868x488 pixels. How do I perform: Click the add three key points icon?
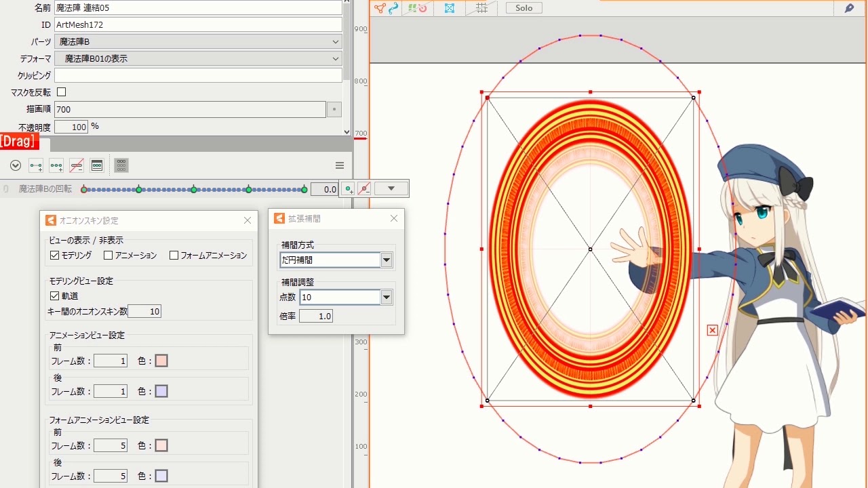click(x=56, y=165)
